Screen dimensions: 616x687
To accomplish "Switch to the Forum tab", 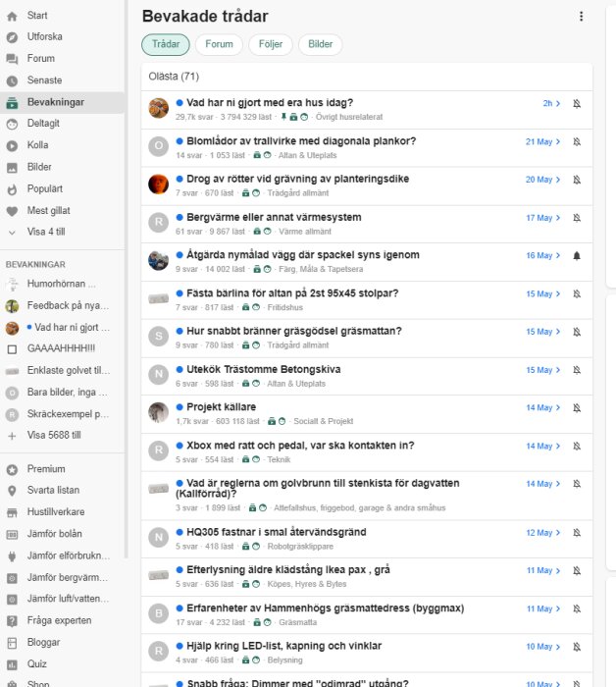I will tap(219, 44).
